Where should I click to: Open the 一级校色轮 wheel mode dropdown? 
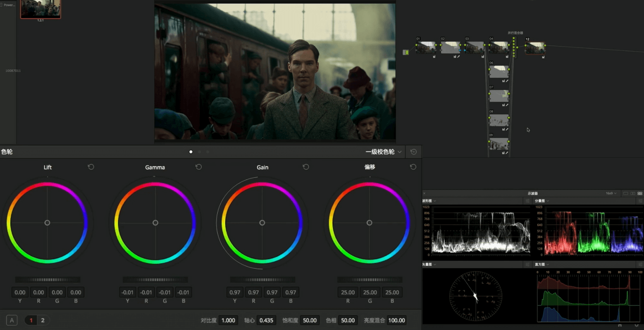[384, 152]
